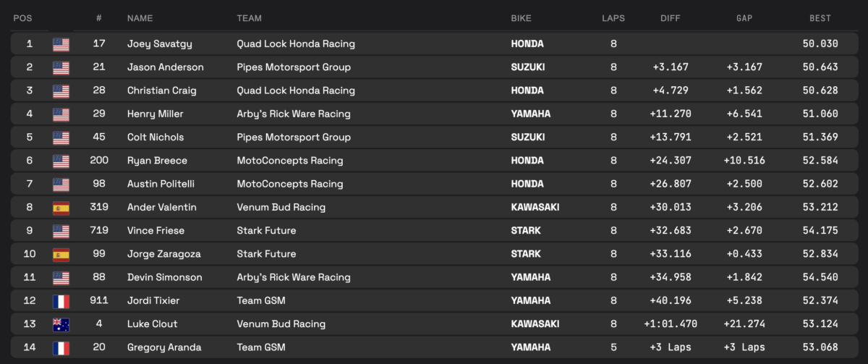The height and width of the screenshot is (364, 868).
Task: Select rider name Henry Miller
Action: click(x=154, y=114)
